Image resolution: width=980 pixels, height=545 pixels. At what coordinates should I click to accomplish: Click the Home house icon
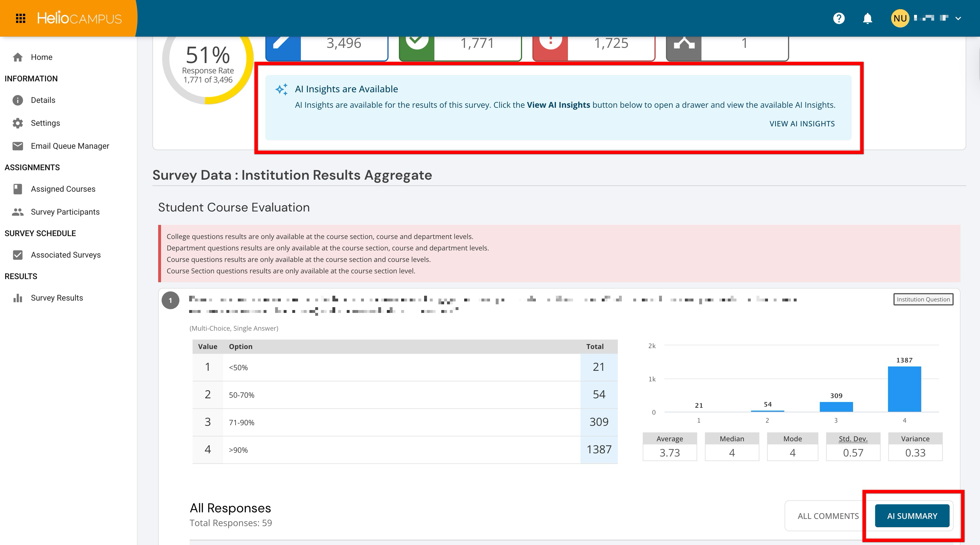pyautogui.click(x=17, y=57)
